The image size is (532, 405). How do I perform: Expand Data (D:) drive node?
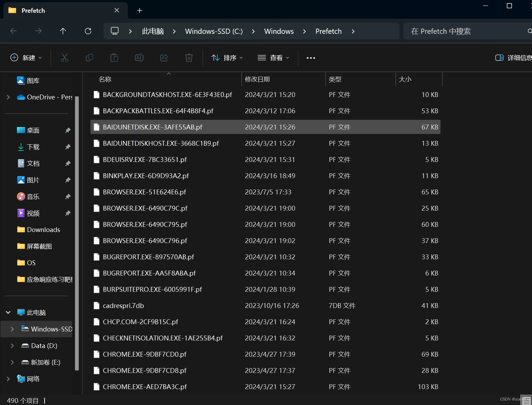click(12, 346)
